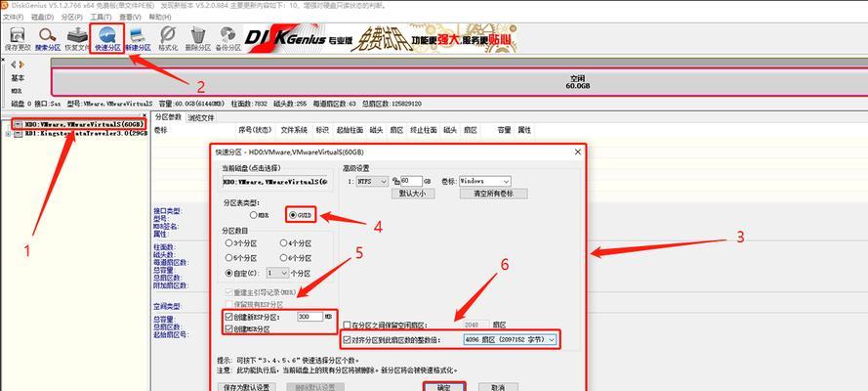Click the 清空所有卷标 (Clear all labels) button

click(493, 194)
